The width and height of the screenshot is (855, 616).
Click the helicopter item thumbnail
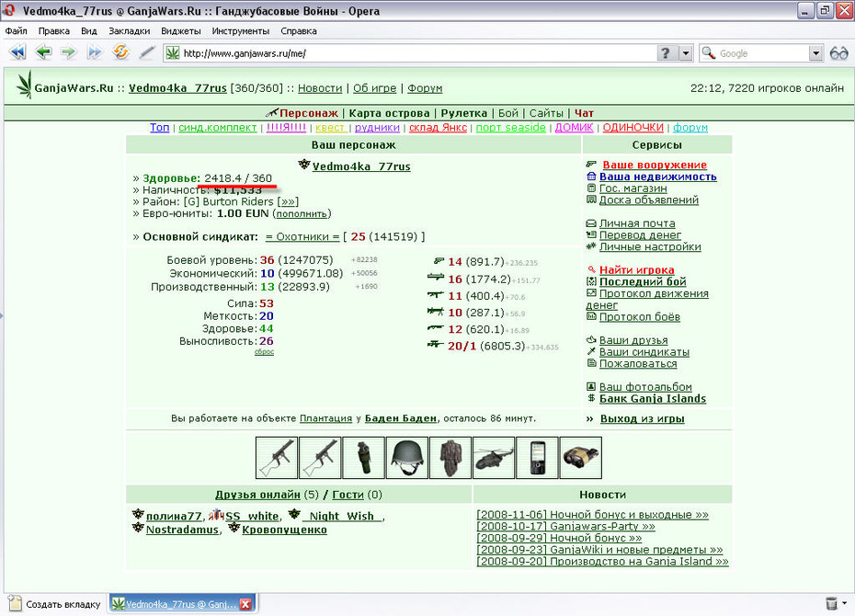(x=494, y=458)
